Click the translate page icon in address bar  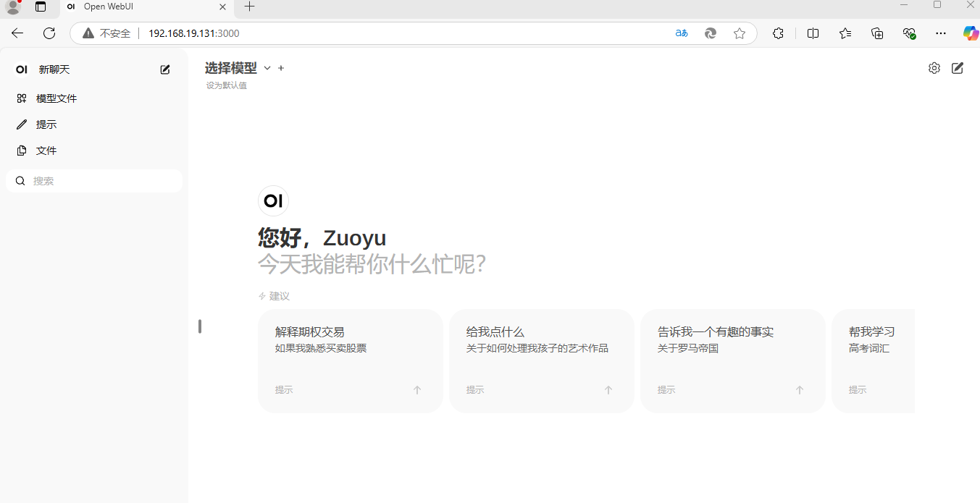682,33
